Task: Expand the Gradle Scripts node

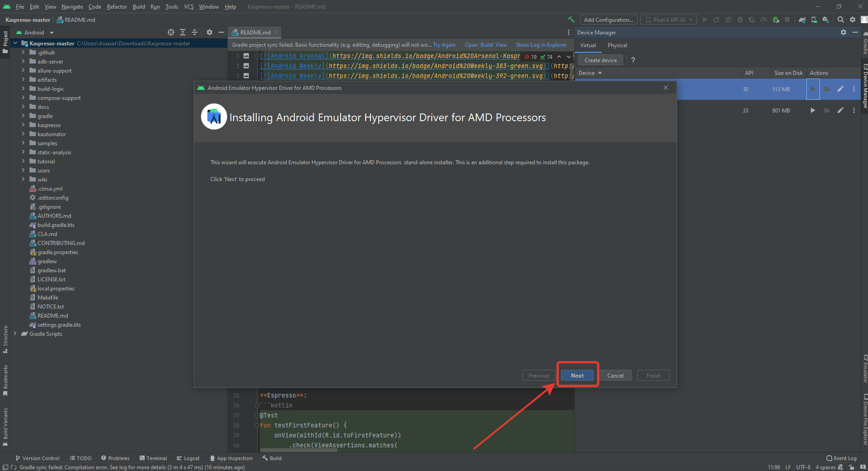Action: (15, 334)
